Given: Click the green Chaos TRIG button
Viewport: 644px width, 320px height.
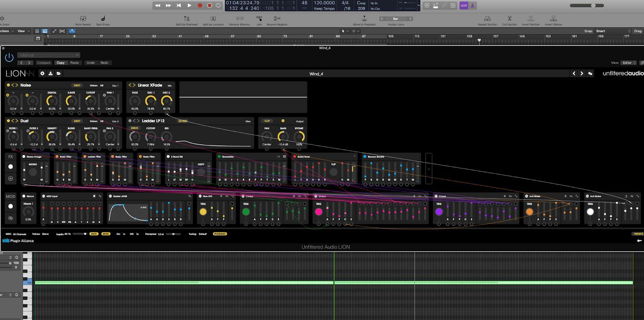Looking at the screenshot, I should [x=246, y=212].
